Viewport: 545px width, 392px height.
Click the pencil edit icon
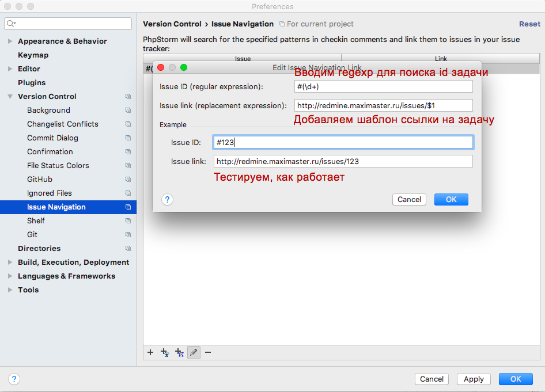(x=194, y=352)
